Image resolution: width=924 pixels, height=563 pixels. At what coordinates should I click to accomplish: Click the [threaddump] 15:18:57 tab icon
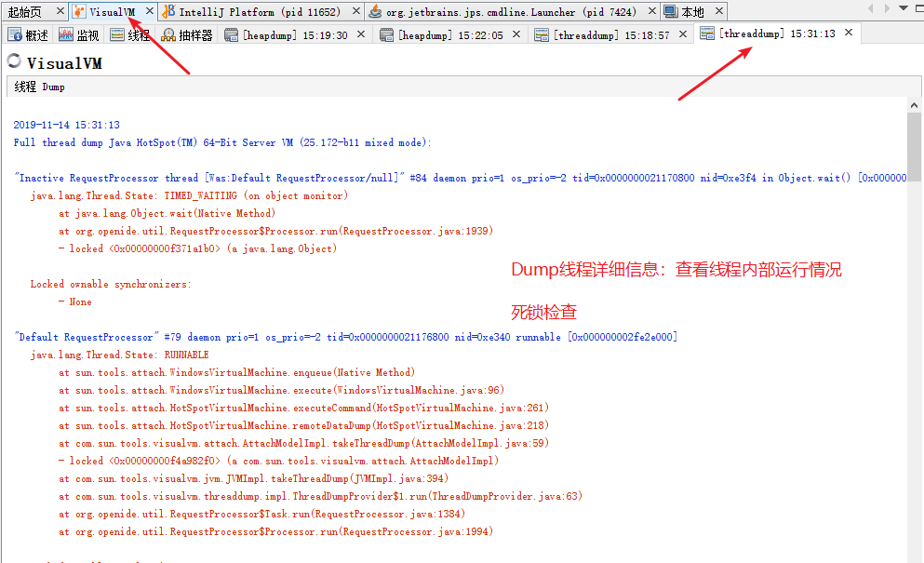pos(541,34)
